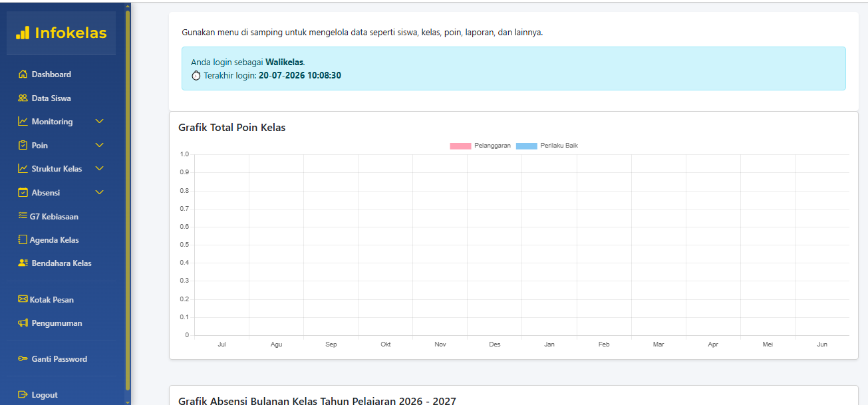Click the Perilaku Baik legend label

click(x=559, y=146)
